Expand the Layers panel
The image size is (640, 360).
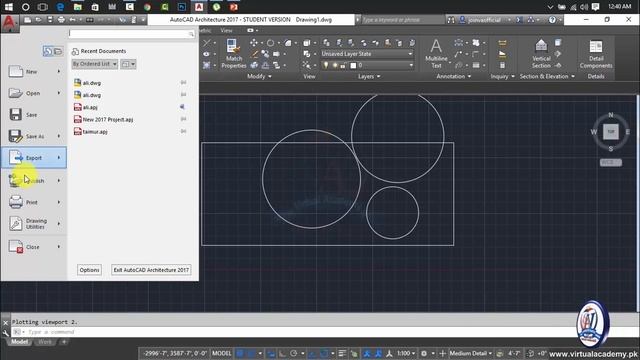point(369,76)
